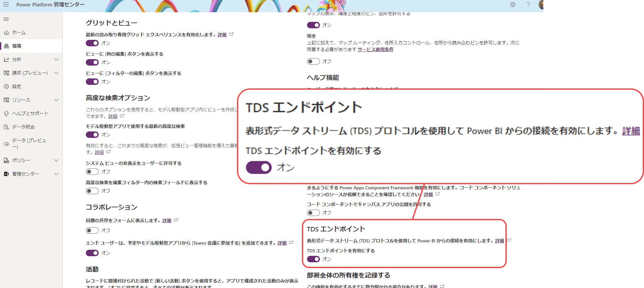644x288 pixels.
Task: Collapse the navigation pane with the hamburger icon
Action: (6, 19)
